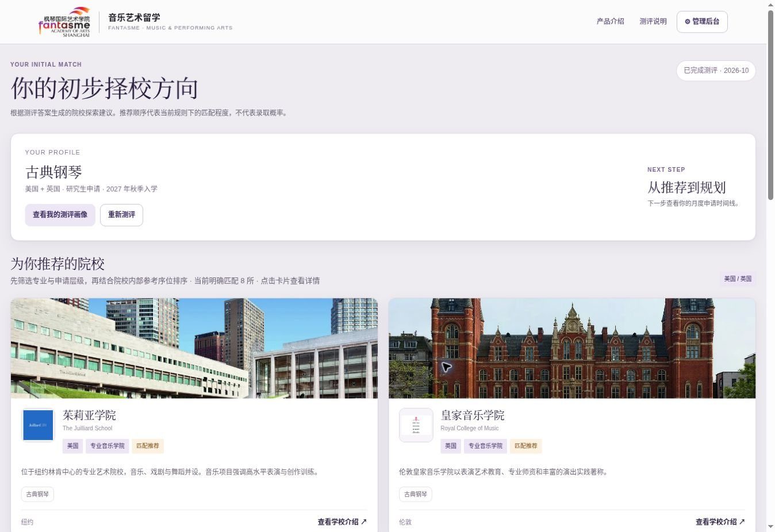Click the scrollbar down arrow
The height and width of the screenshot is (532, 775).
click(x=771, y=527)
